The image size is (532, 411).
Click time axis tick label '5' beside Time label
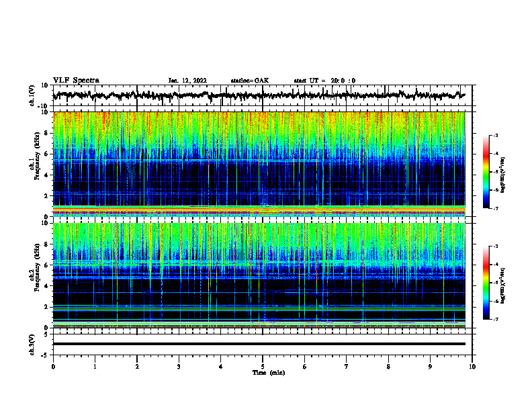pyautogui.click(x=263, y=367)
